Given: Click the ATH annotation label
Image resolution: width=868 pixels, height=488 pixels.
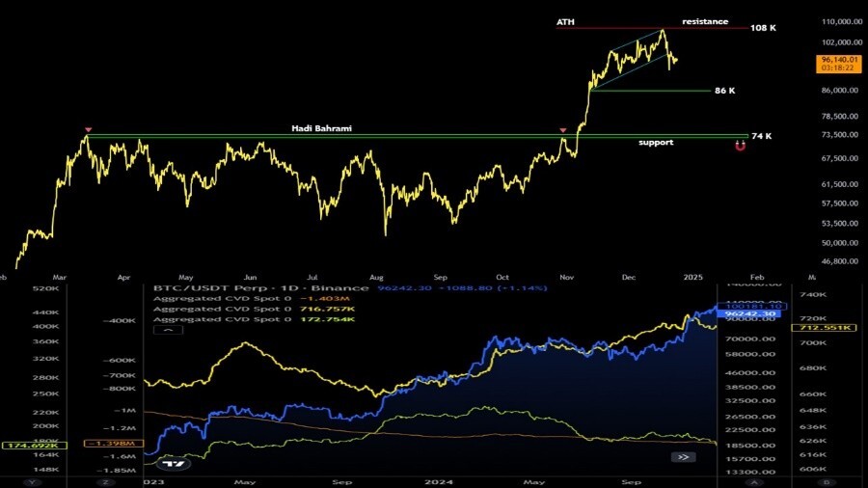Looking at the screenshot, I should [x=565, y=22].
